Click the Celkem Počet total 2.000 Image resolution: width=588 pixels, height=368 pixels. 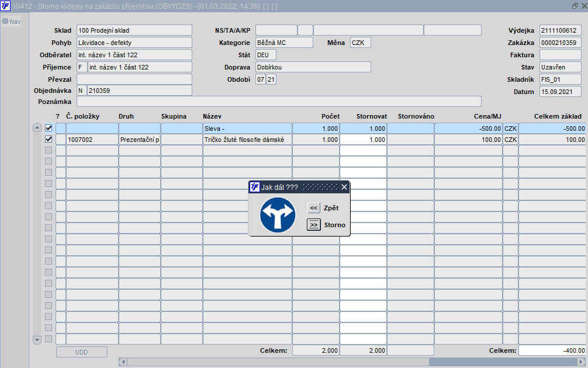tap(316, 350)
